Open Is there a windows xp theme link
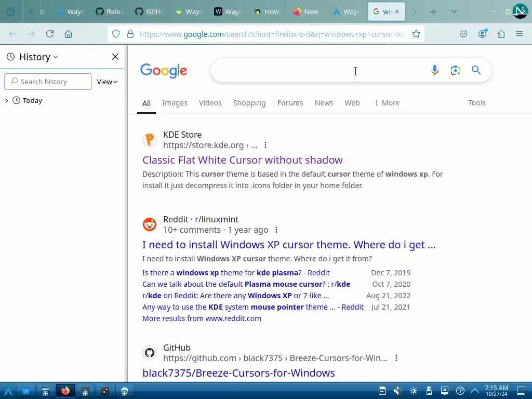 (x=236, y=273)
